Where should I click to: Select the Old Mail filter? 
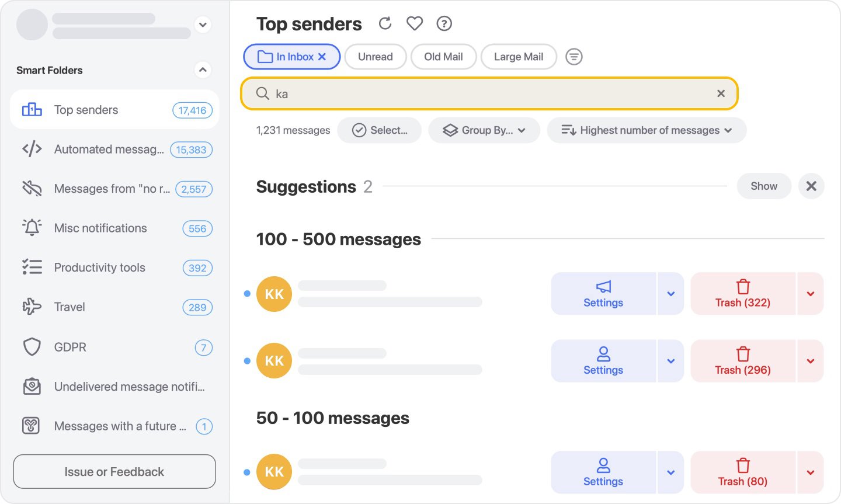tap(443, 56)
